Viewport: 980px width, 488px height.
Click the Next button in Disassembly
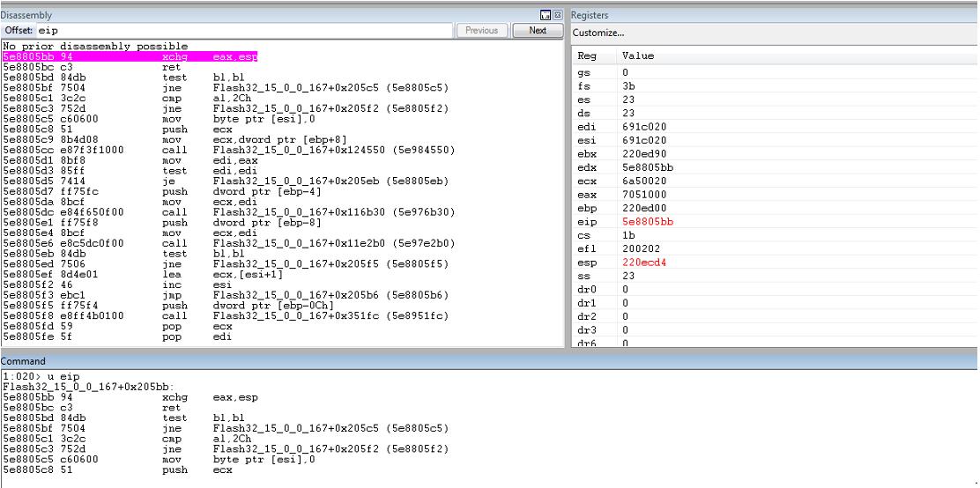tap(538, 30)
